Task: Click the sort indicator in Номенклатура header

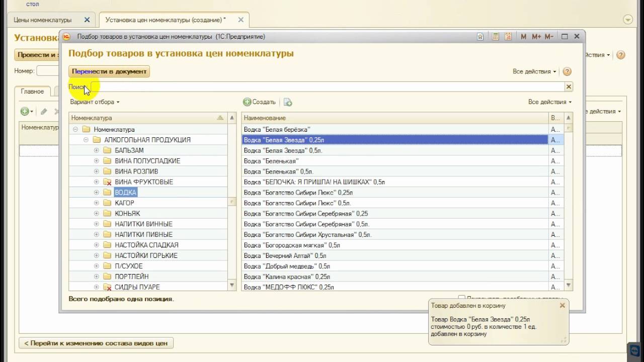Action: point(220,118)
